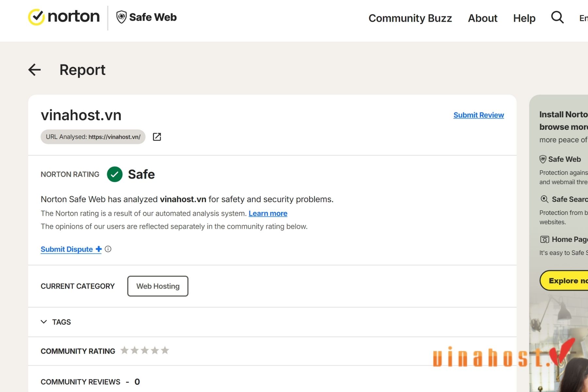Click the CURRENT CATEGORY label
Image resolution: width=588 pixels, height=392 pixels.
tap(78, 286)
